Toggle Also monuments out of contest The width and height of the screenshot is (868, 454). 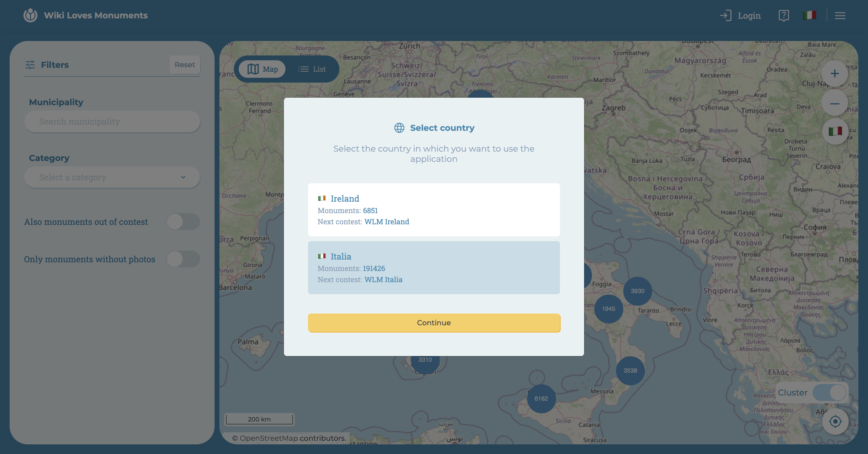(183, 222)
